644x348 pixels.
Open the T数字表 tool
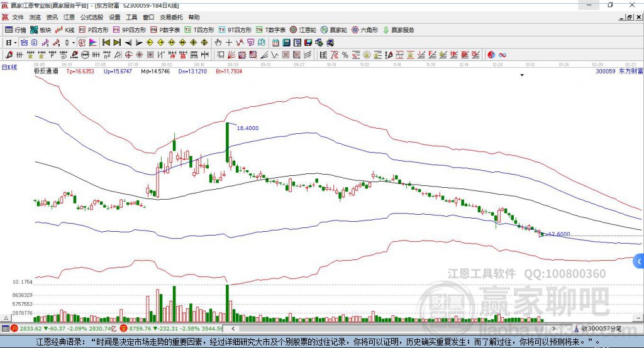270,30
